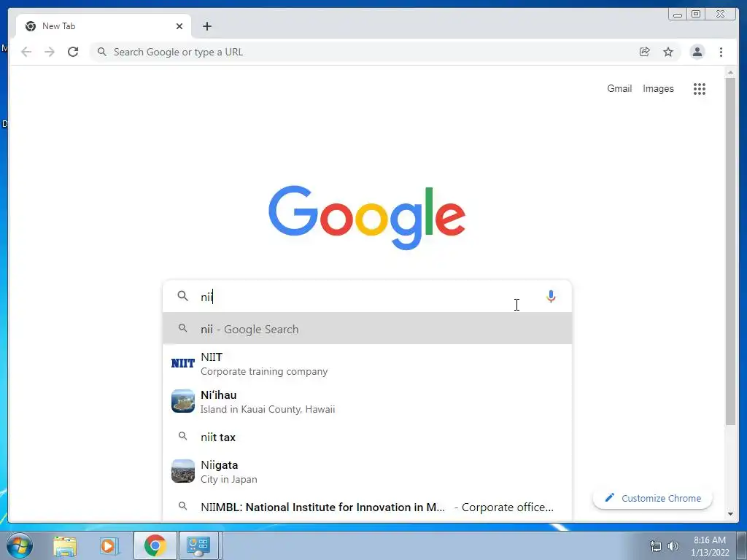Click the Google logo
Screen dimensions: 747x560
pos(367,217)
